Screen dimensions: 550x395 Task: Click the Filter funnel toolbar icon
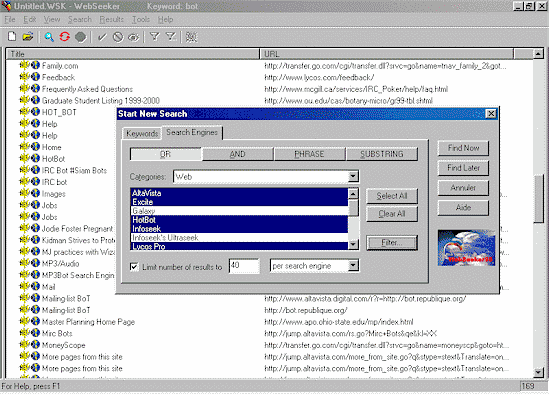coord(155,36)
